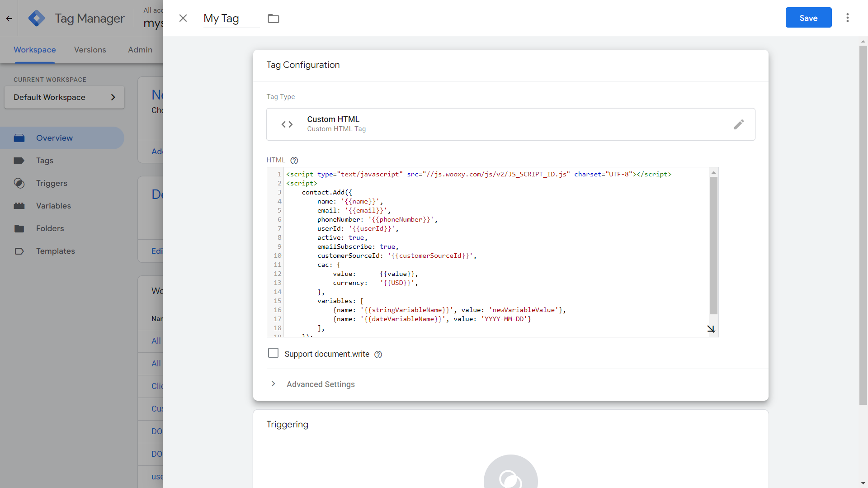Click the back arrow in Tag Manager header

click(9, 19)
